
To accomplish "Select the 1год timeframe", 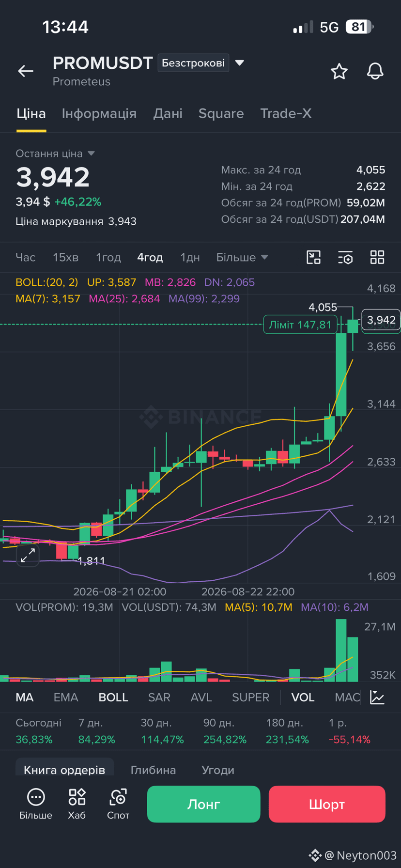I will pos(108,257).
